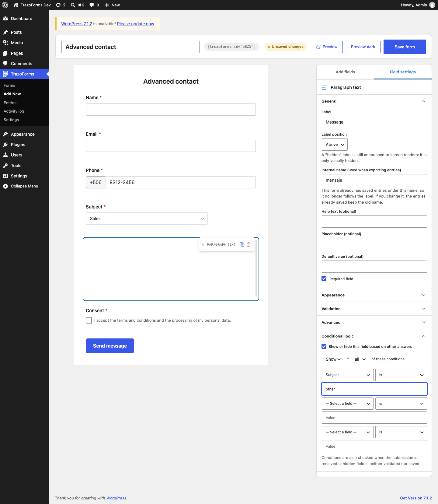Image resolution: width=438 pixels, height=504 pixels.
Task: Open the TrazoForms Dev home icon
Action: [16, 5]
